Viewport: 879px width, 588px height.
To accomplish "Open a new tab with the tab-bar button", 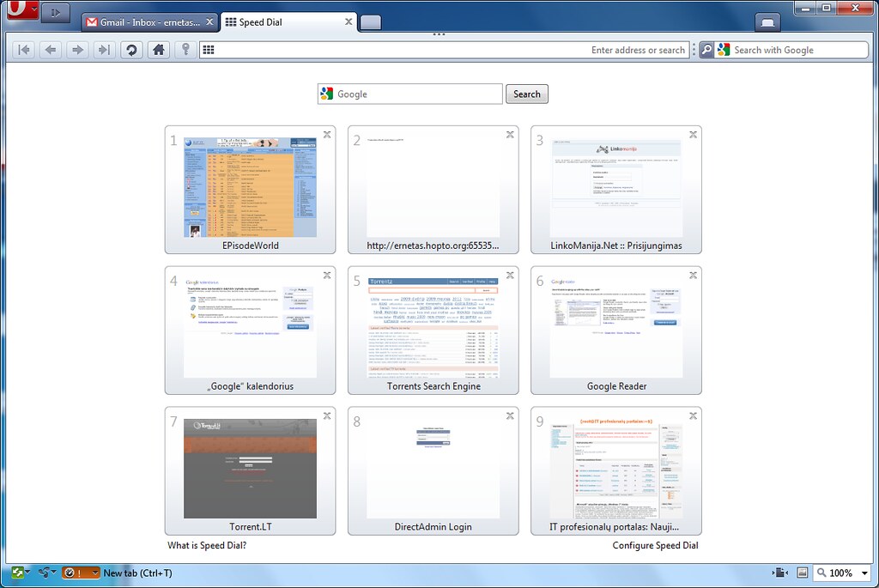I will 371,21.
